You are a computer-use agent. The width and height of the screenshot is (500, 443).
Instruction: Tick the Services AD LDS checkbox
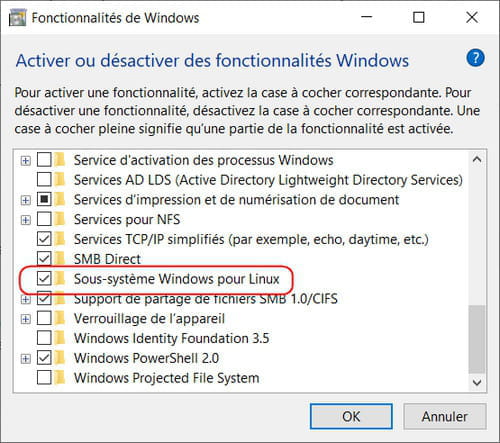coord(44,180)
